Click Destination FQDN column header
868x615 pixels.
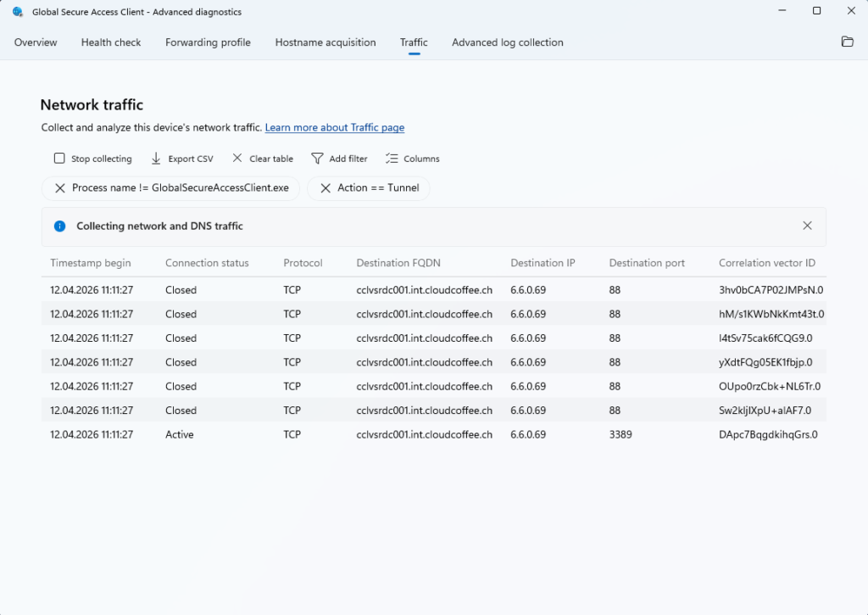398,263
